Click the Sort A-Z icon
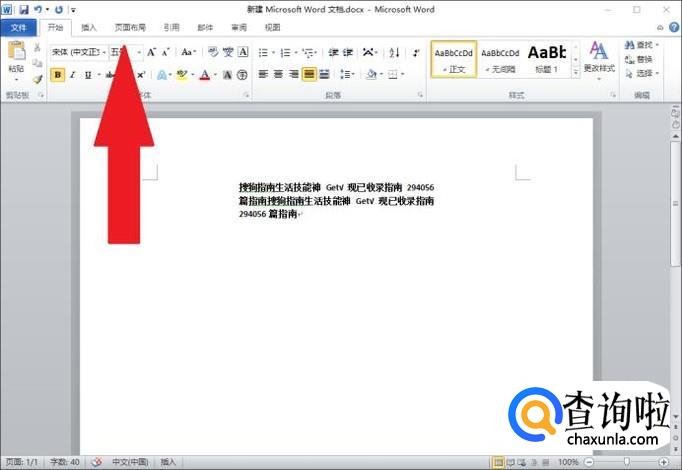This screenshot has height=470, width=682. click(394, 52)
